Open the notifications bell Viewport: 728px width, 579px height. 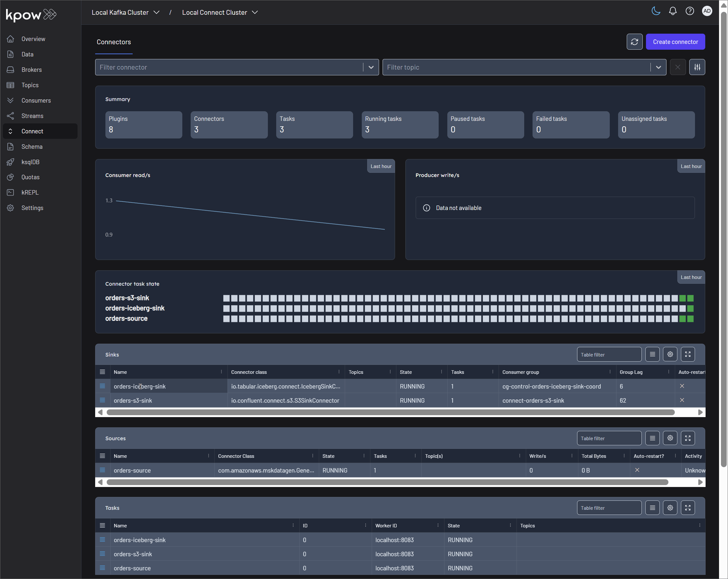pyautogui.click(x=673, y=11)
